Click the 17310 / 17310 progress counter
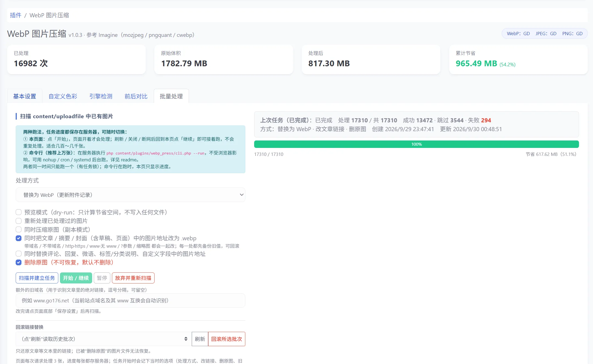Screen dimensions: 593x364 (269, 154)
